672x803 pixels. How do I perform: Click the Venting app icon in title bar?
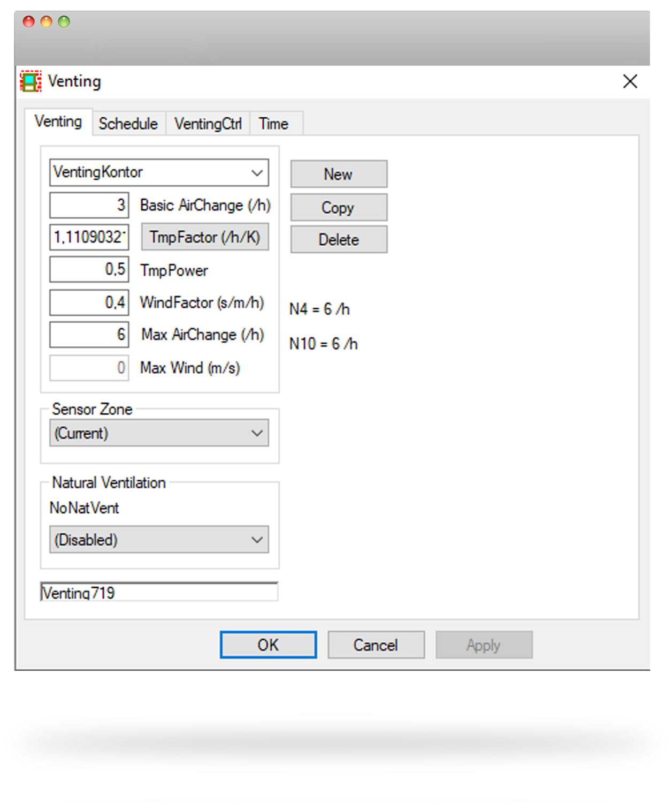tap(31, 81)
